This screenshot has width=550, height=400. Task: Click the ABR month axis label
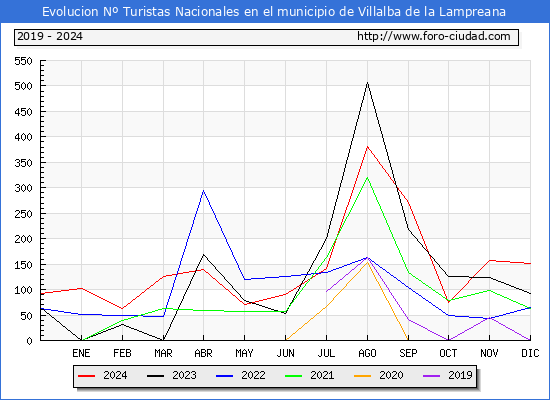[x=203, y=353]
